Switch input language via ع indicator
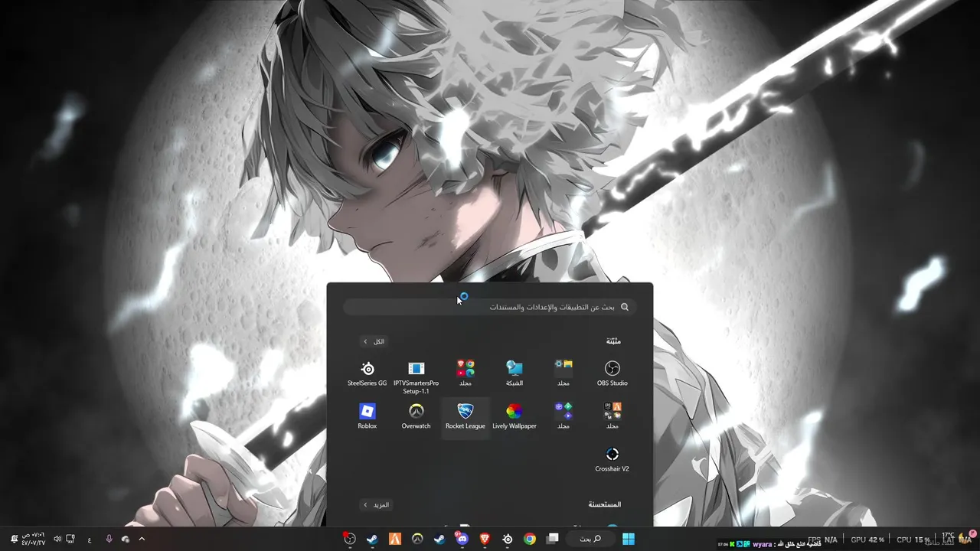 coord(90,540)
